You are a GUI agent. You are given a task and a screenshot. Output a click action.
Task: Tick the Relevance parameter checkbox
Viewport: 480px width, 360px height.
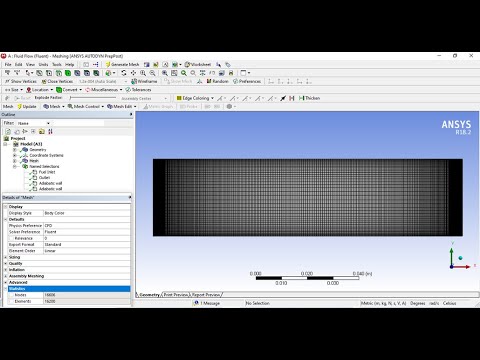pyautogui.click(x=11, y=238)
